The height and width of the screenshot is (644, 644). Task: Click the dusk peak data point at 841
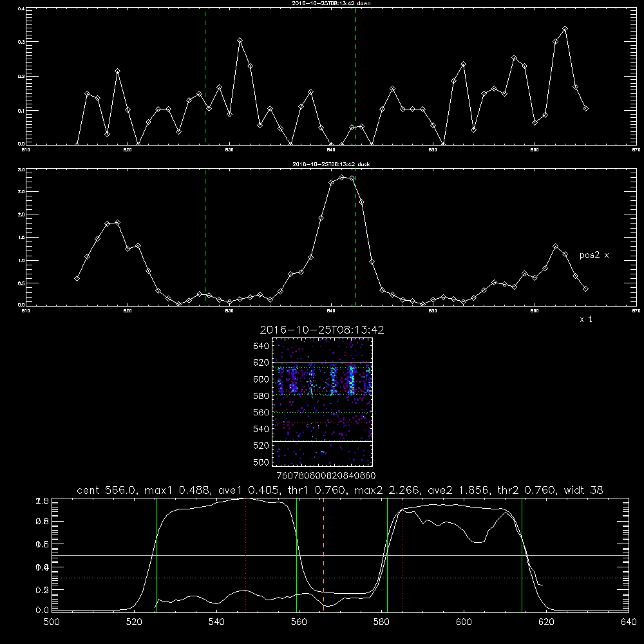(x=342, y=178)
